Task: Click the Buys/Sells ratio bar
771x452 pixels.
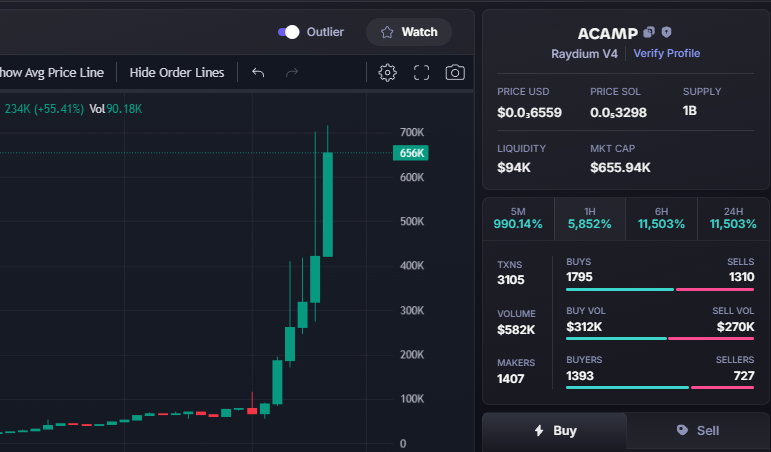Action: click(x=660, y=290)
